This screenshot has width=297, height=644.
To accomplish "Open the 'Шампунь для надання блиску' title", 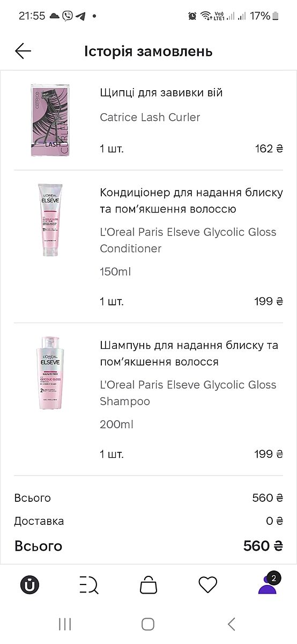I will [189, 354].
